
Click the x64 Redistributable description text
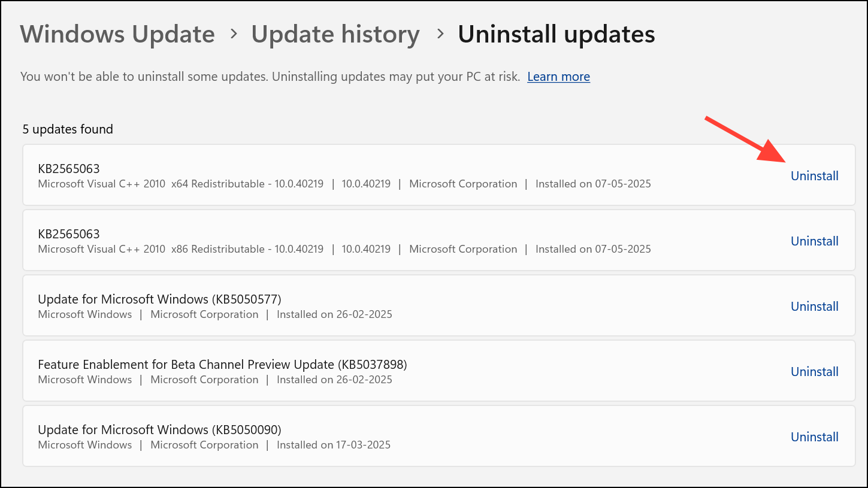pyautogui.click(x=180, y=184)
